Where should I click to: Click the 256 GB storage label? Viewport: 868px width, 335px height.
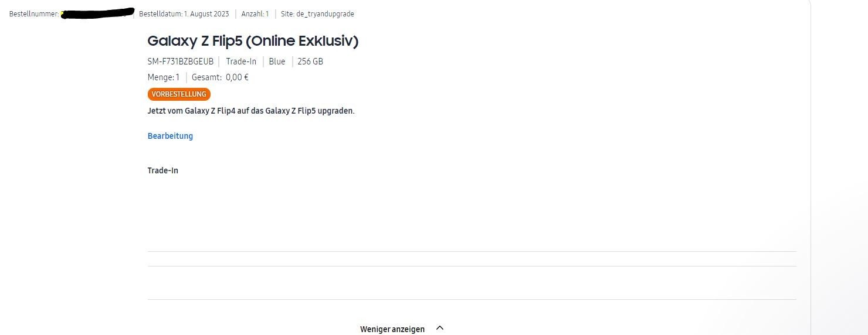click(310, 61)
